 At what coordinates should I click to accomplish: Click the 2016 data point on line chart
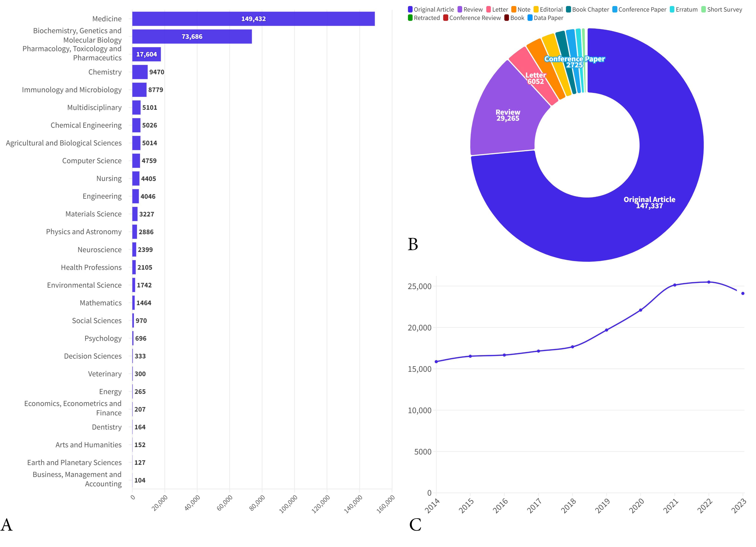pos(504,355)
